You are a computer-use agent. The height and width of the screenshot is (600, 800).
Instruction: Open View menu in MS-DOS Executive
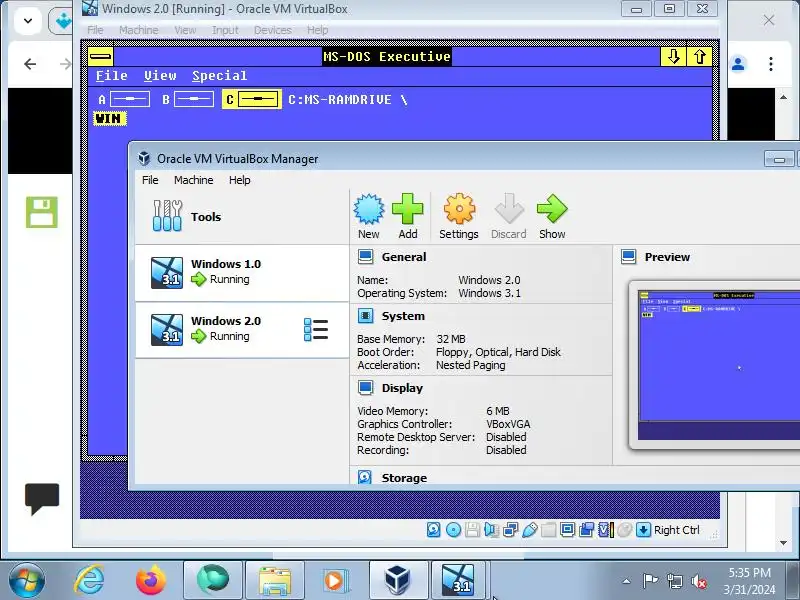(x=160, y=76)
